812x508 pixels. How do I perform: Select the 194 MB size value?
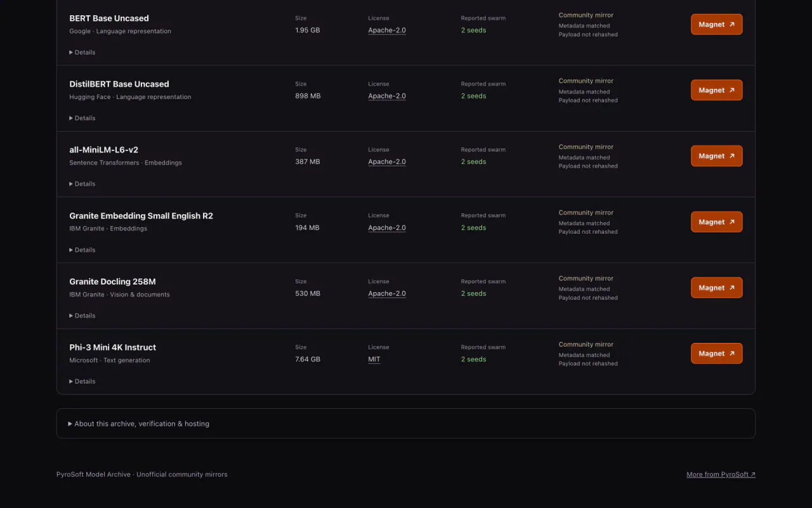pos(308,228)
